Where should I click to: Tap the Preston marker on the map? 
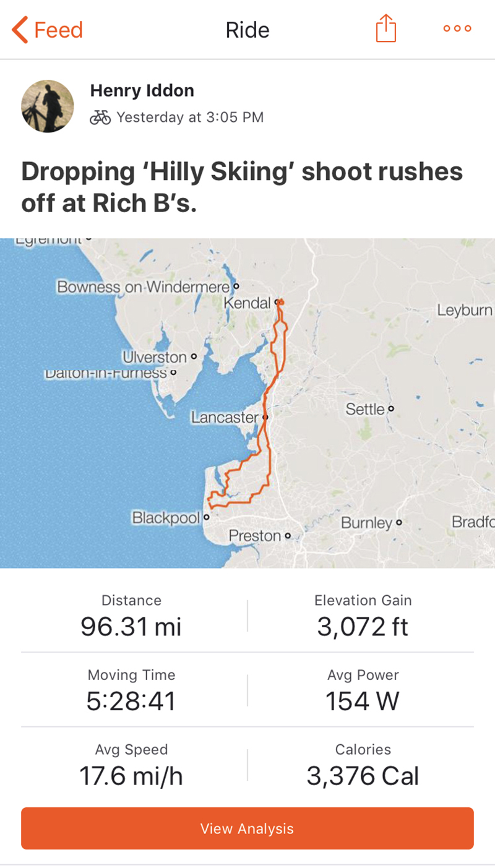288,535
